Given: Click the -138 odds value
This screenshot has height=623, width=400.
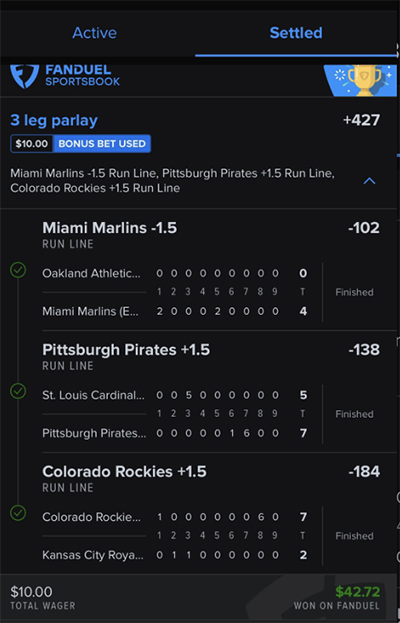Looking at the screenshot, I should [364, 350].
